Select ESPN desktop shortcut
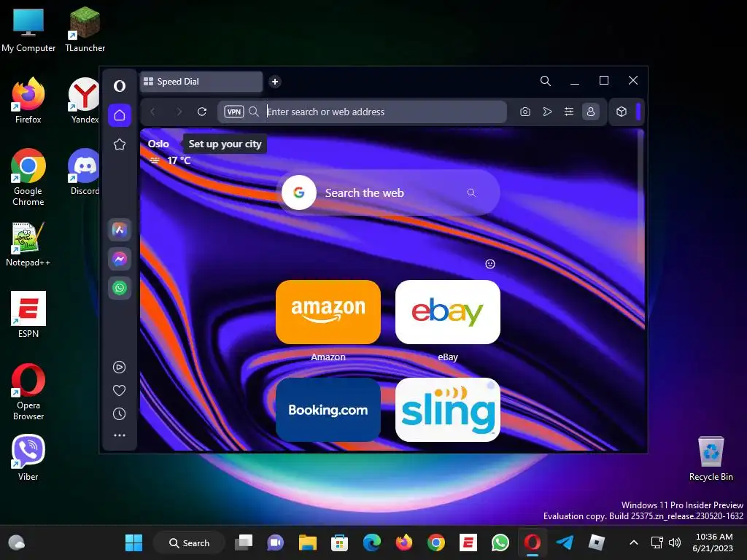This screenshot has width=747, height=560. pos(28,314)
